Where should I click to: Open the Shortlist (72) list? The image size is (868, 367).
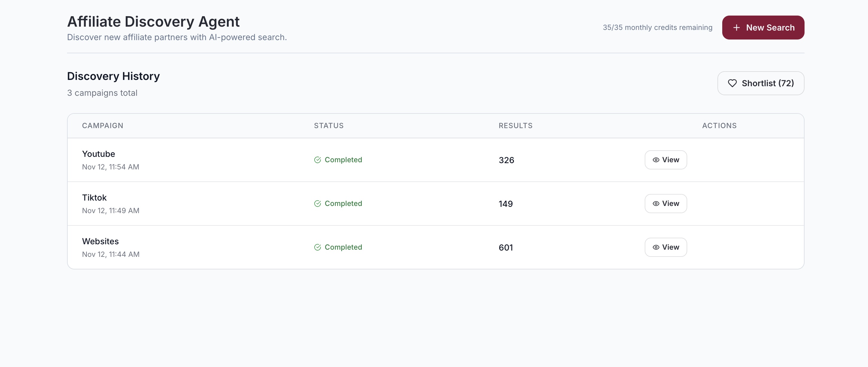click(x=761, y=83)
